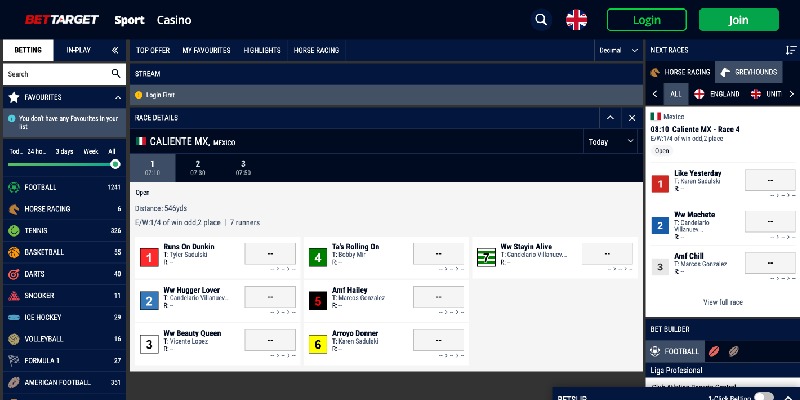Select the Basketball icon

click(14, 252)
